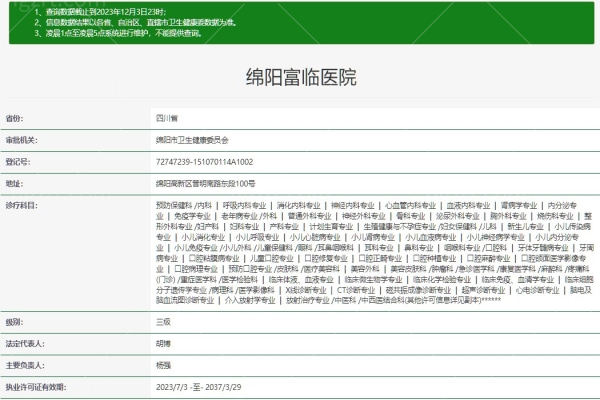600x400 pixels.
Task: Click the 小儿消化专业 entry
Action: pyautogui.click(x=203, y=237)
